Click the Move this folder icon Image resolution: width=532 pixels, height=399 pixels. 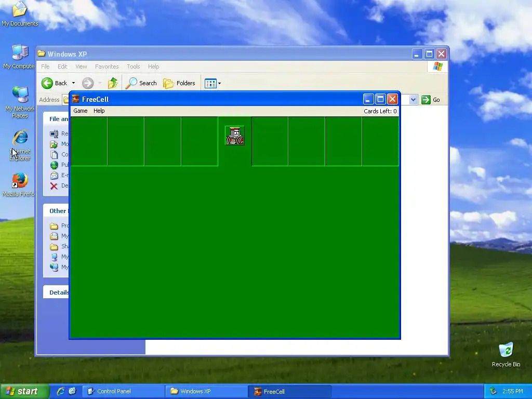click(x=54, y=144)
